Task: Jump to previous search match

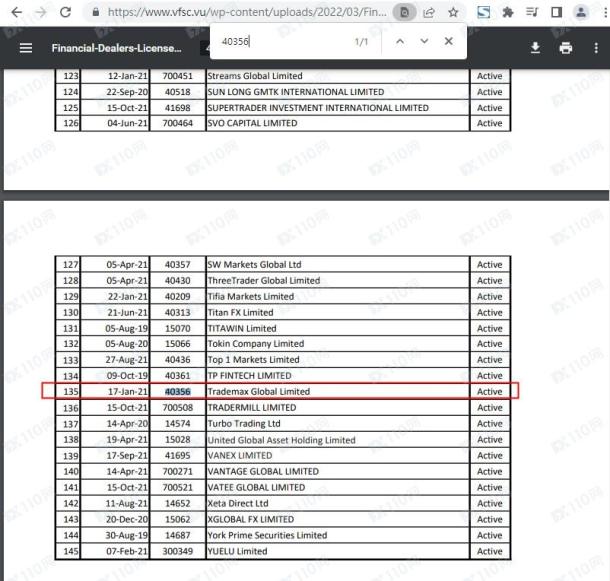Action: 400,41
